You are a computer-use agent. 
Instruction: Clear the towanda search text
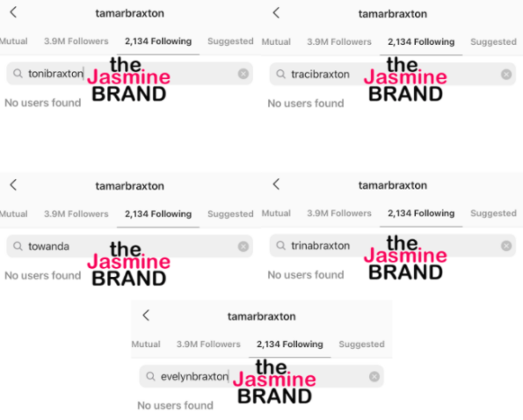point(243,246)
